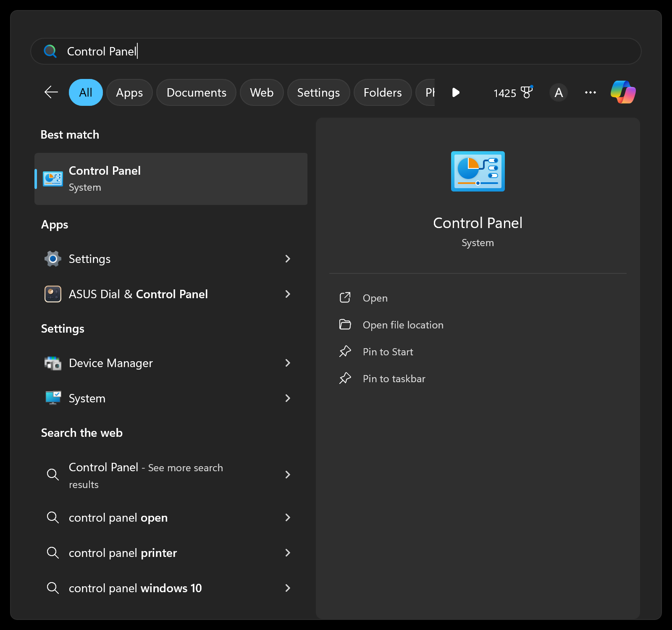672x630 pixels.
Task: Open the System settings result
Action: pos(171,398)
